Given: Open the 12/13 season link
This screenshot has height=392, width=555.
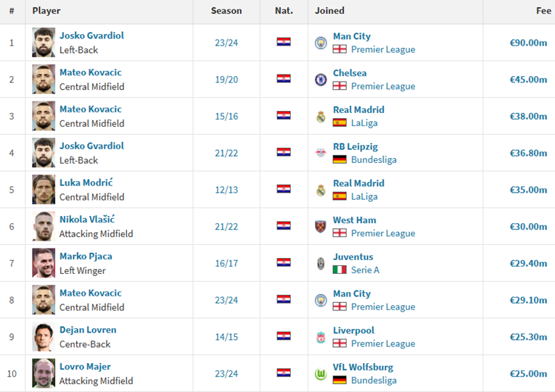Looking at the screenshot, I should point(226,189).
